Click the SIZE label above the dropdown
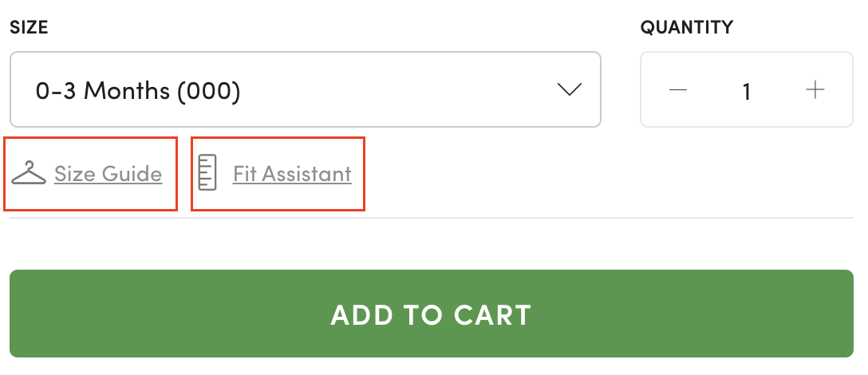The image size is (868, 375). tap(29, 28)
